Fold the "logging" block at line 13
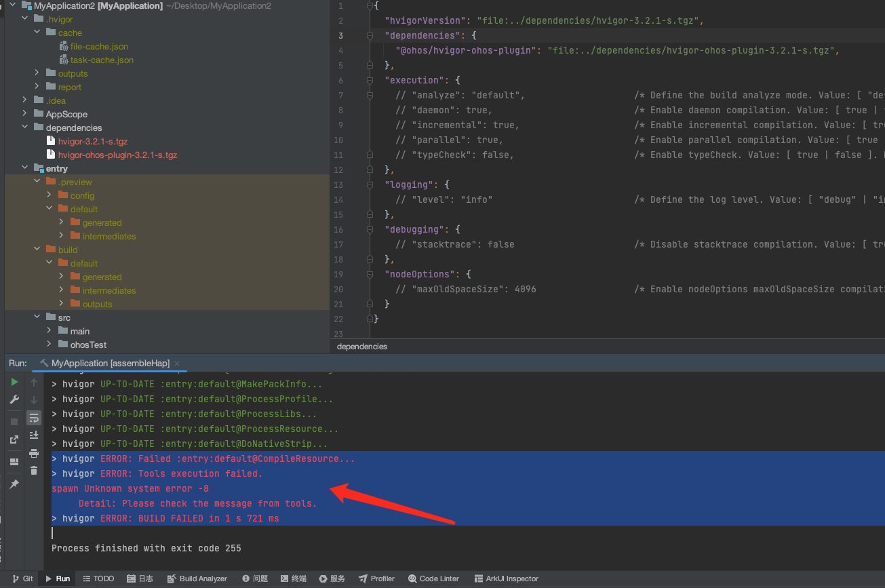The image size is (885, 588). (370, 184)
